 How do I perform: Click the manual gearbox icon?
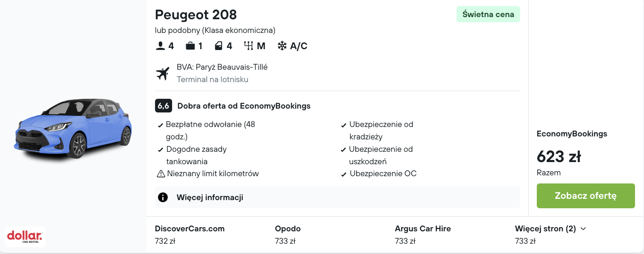[249, 46]
